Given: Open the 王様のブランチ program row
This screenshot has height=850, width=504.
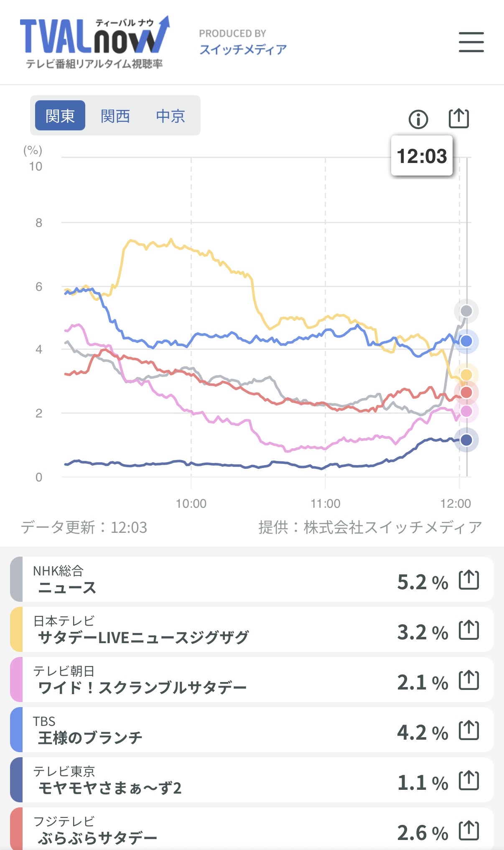Looking at the screenshot, I should tap(209, 730).
